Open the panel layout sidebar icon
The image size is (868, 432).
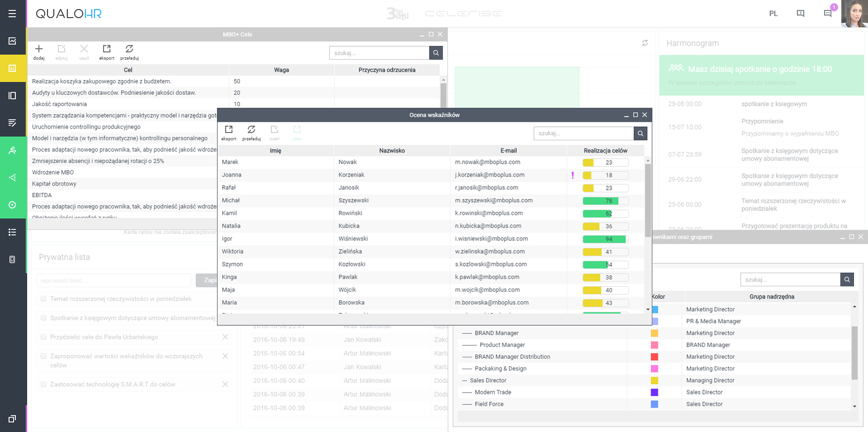pyautogui.click(x=12, y=95)
